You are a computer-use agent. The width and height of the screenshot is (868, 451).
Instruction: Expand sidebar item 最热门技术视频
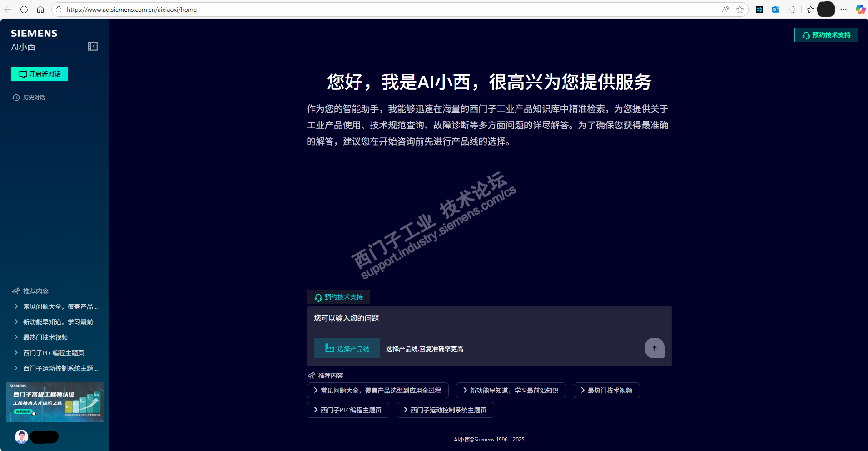coord(41,338)
